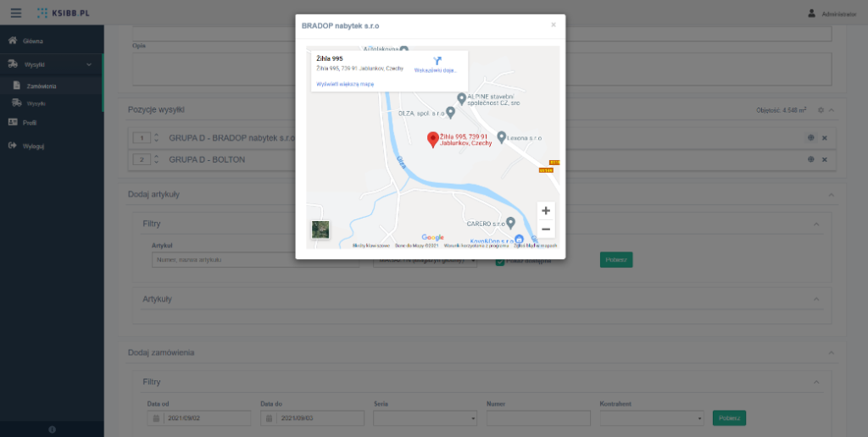Zoom out on the map

546,230
